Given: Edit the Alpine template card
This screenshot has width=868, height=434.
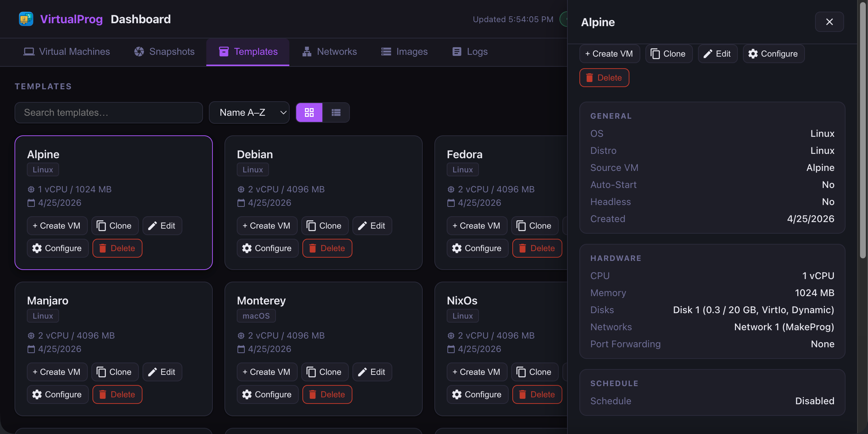Looking at the screenshot, I should coord(162,226).
